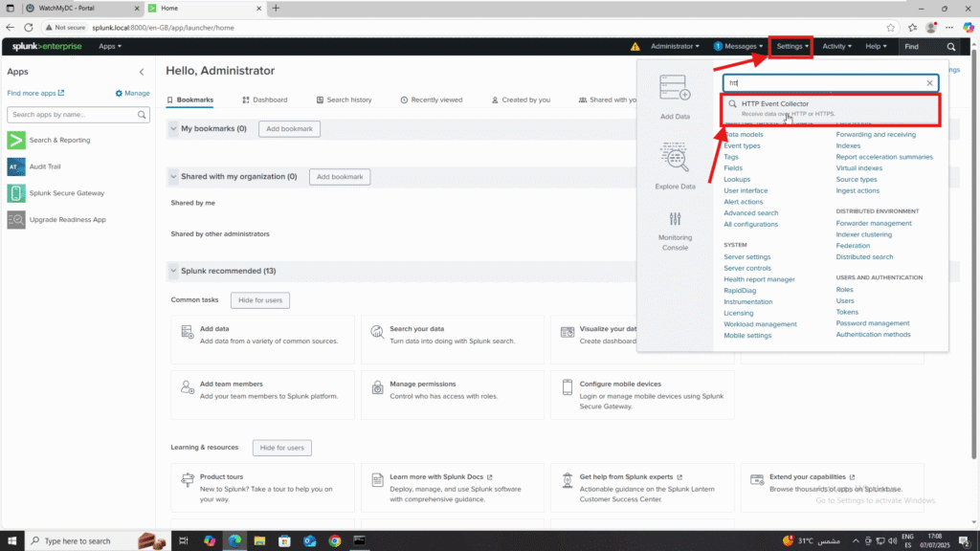Open a new browser tab
The width and height of the screenshot is (980, 551).
click(276, 8)
